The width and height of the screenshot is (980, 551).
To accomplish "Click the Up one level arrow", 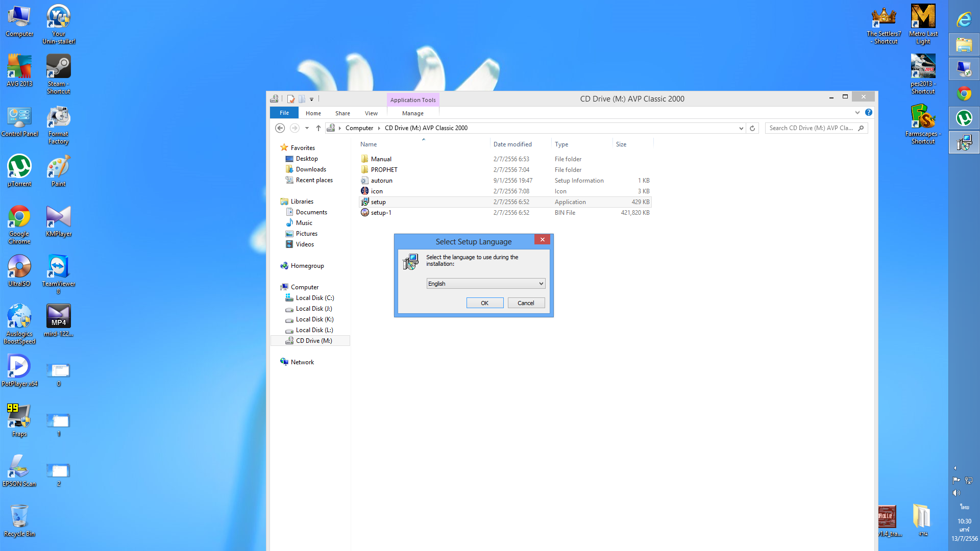I will coord(318,128).
